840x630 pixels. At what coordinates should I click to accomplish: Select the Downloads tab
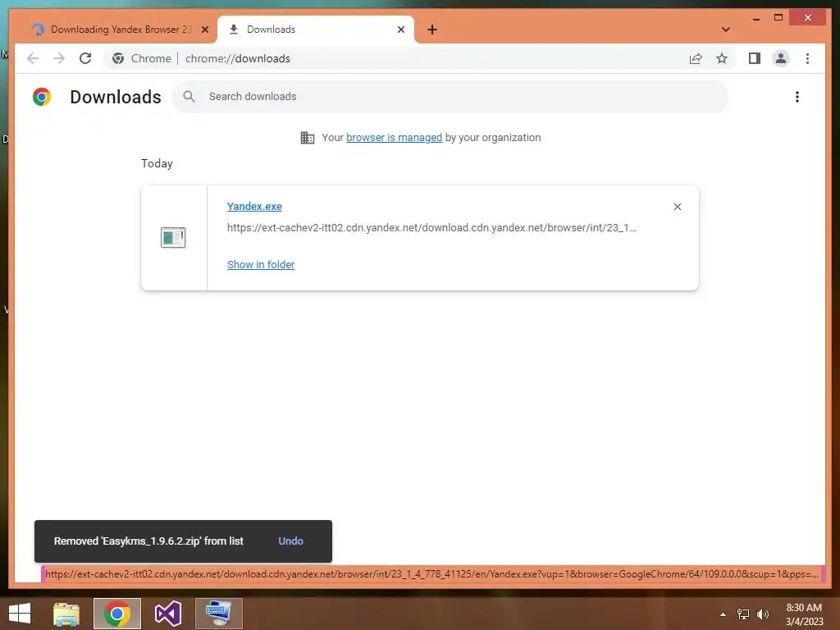316,30
